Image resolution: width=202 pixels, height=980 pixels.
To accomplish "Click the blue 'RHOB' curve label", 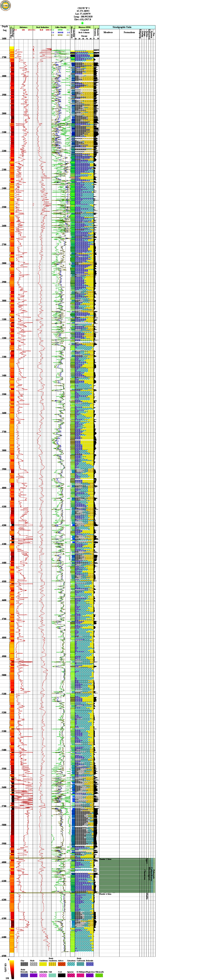I will point(60,32).
